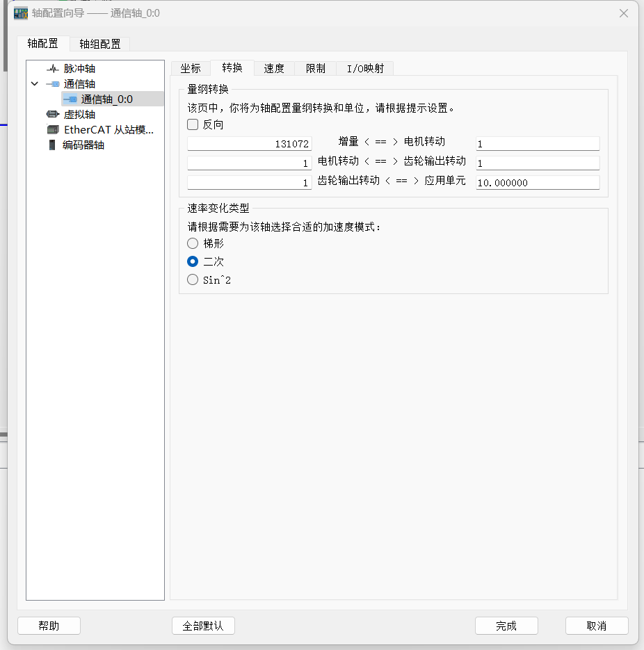
Task: Click the 虚拟轴 virtual axis icon
Action: pos(53,114)
